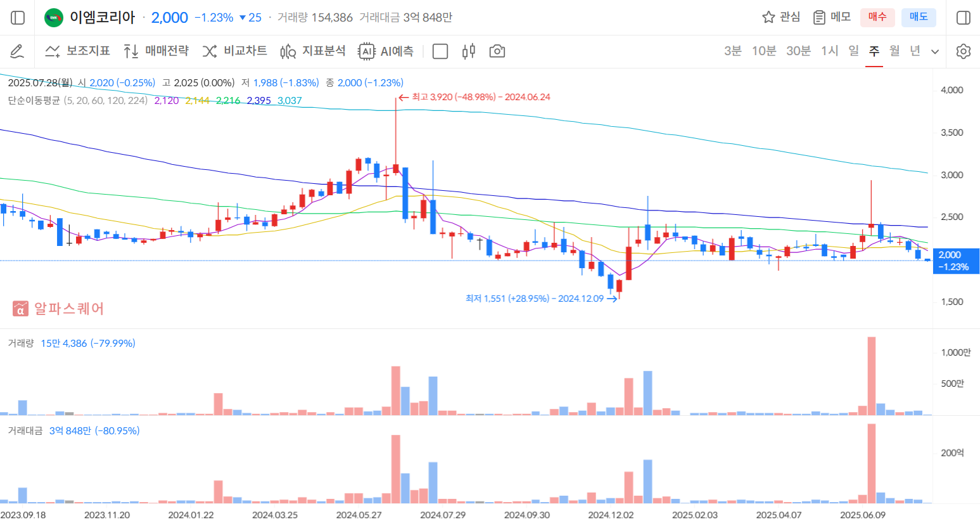980x523 pixels.
Task: Switch to 일 daily timeframe
Action: tap(854, 51)
